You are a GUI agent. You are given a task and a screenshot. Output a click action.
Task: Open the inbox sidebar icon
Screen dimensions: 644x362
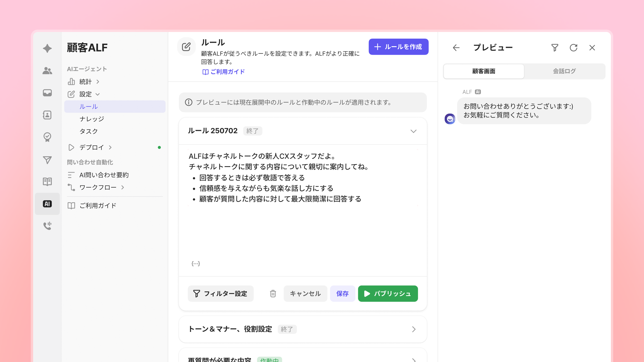point(47,93)
